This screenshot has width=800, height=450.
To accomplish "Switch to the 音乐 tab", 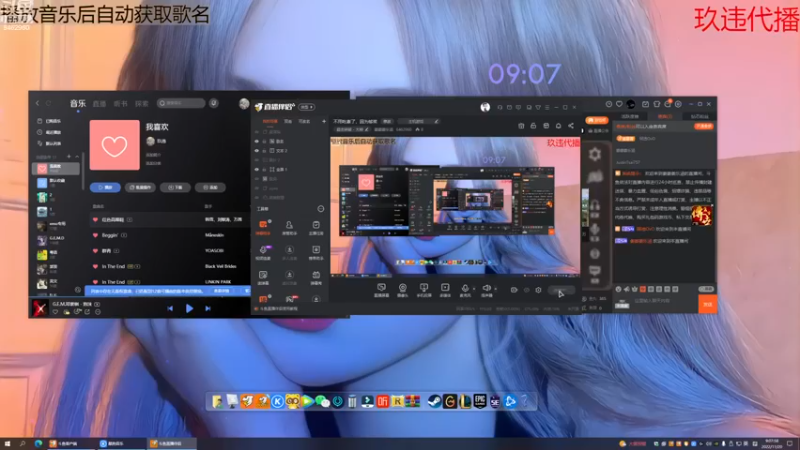I will point(78,104).
